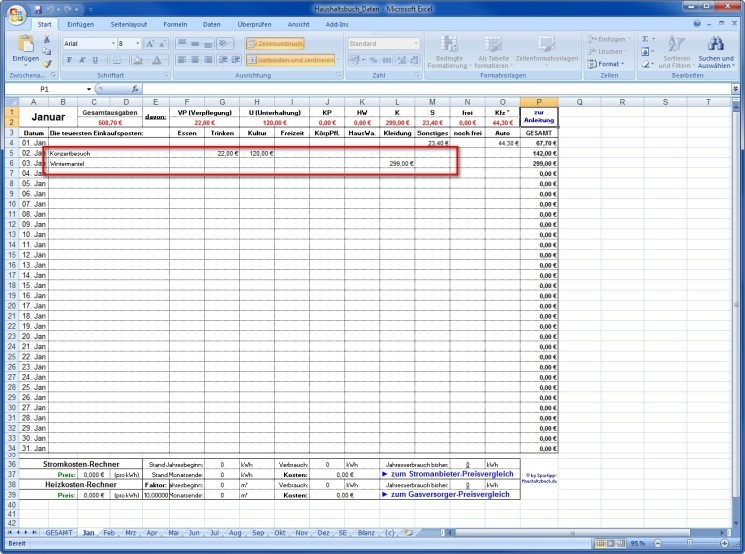Screen dimensions: 745x554
Task: Switch to the Bilanz sheet tab
Action: point(366,533)
